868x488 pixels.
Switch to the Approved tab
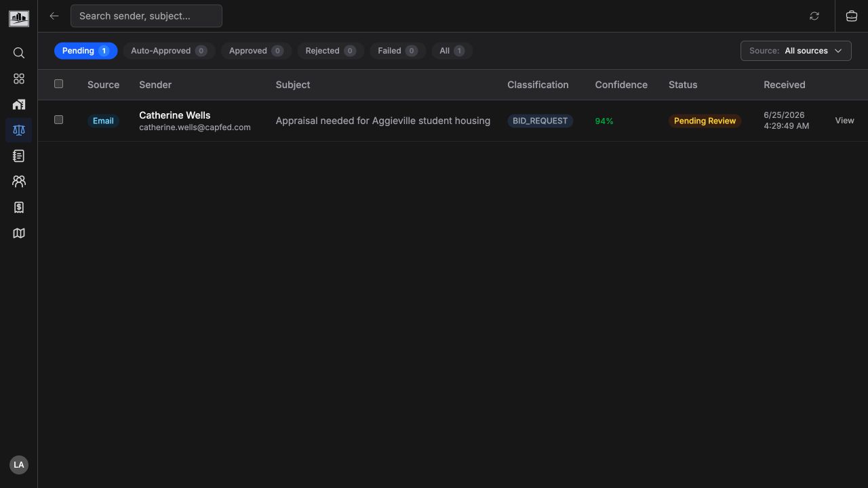coord(256,51)
